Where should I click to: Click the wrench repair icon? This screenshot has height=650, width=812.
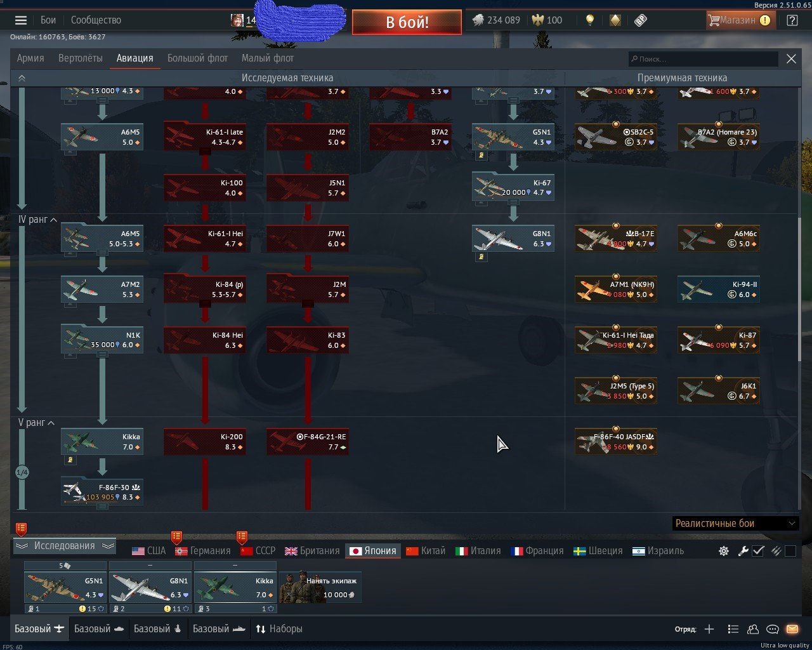pyautogui.click(x=743, y=551)
